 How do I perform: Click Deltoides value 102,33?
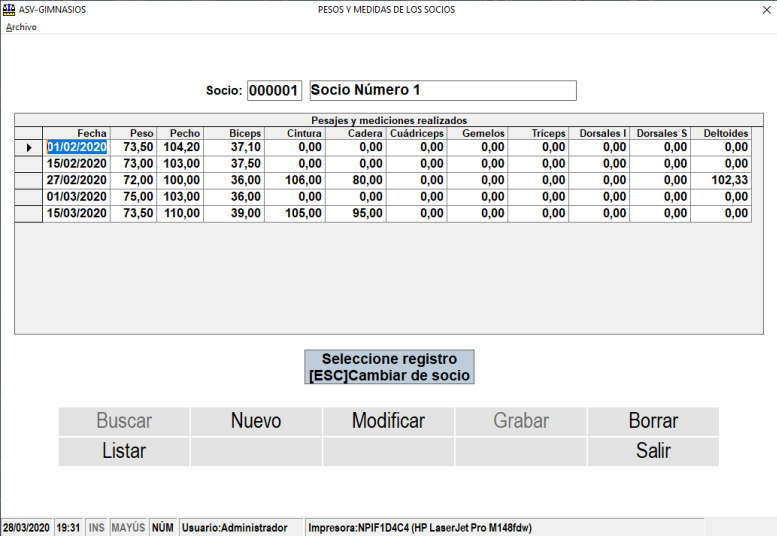(x=722, y=180)
